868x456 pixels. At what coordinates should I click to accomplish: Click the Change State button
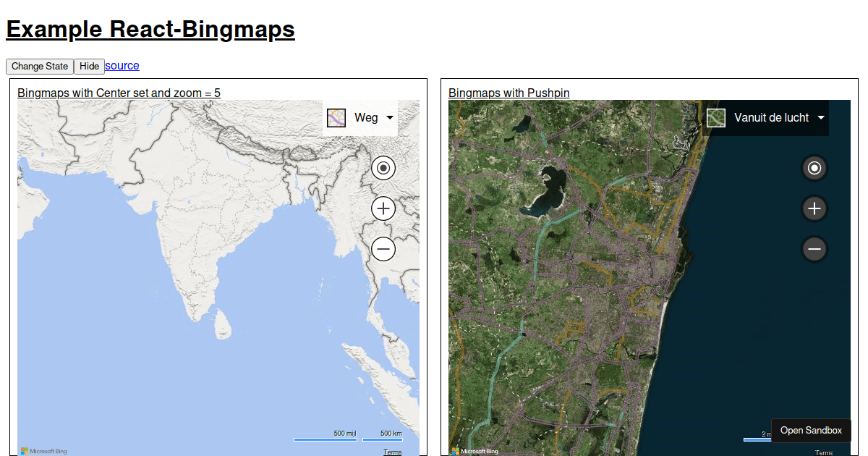tap(39, 66)
